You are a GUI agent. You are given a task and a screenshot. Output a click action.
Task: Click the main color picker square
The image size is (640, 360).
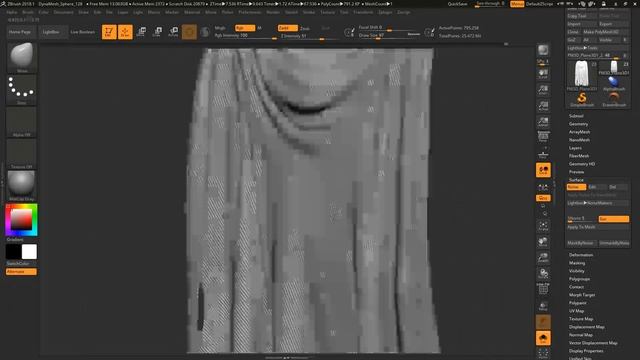pyautogui.click(x=21, y=220)
